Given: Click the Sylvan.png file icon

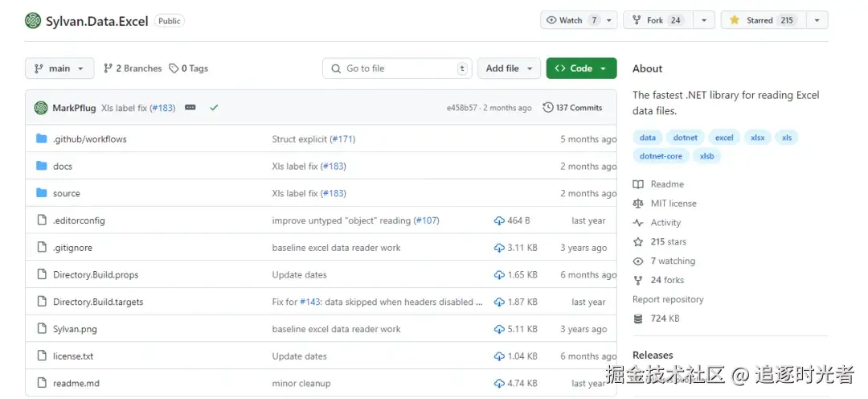Looking at the screenshot, I should click(x=42, y=329).
